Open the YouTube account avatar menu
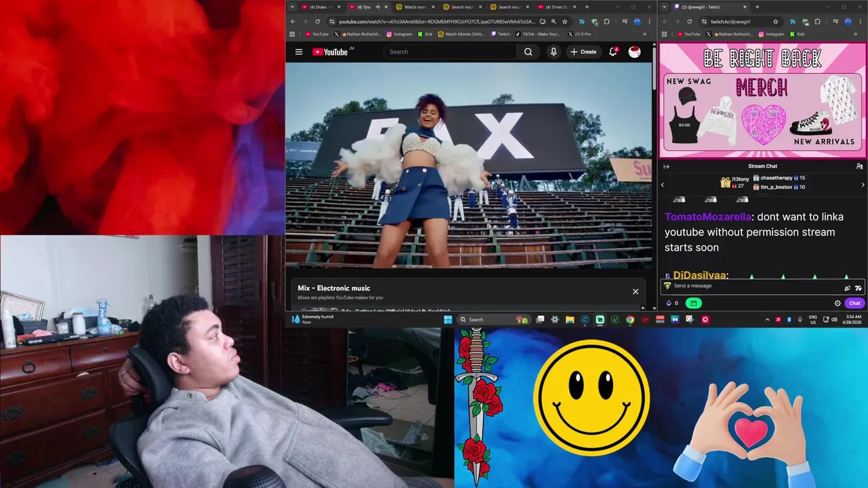This screenshot has height=488, width=868. pyautogui.click(x=635, y=52)
